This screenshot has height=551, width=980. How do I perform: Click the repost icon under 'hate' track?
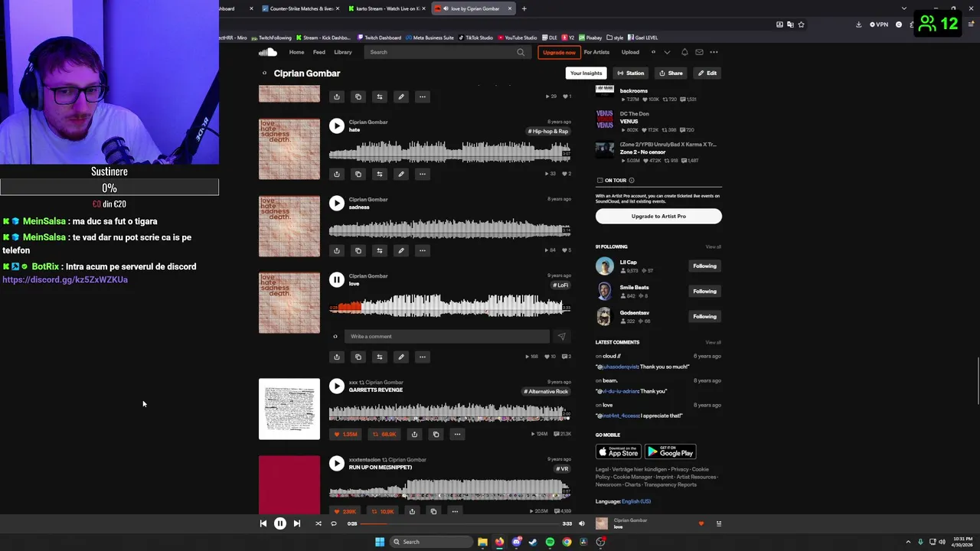(x=380, y=174)
